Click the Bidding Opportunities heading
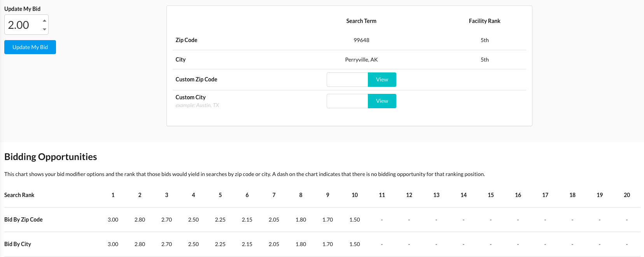Screen dimensions: 644x257 pyautogui.click(x=51, y=157)
